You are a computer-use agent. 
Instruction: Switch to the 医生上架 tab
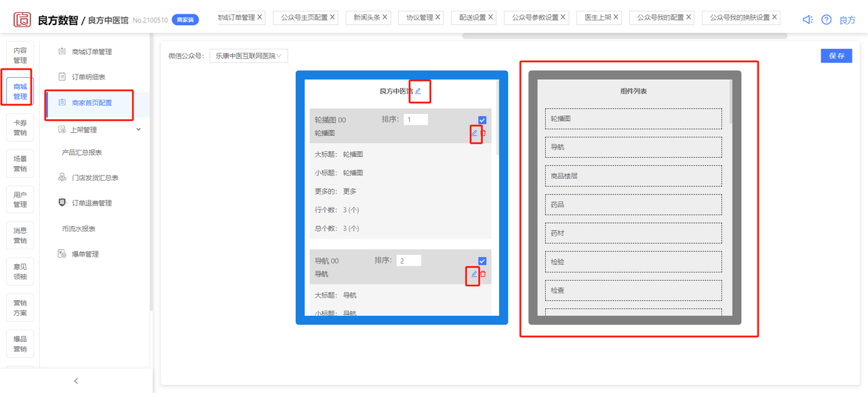pyautogui.click(x=597, y=18)
